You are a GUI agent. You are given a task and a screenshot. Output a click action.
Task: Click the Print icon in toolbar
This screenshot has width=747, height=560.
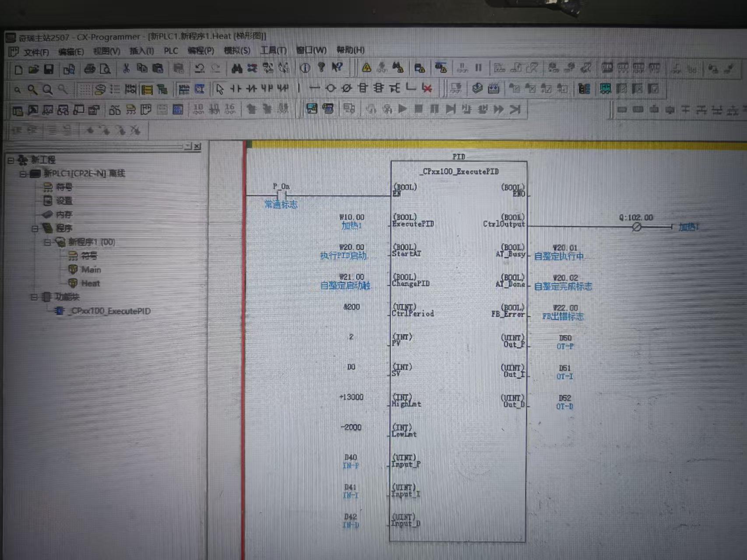(89, 69)
